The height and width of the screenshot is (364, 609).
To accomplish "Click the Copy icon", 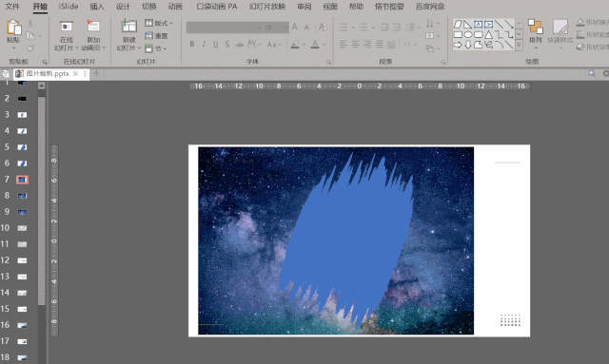I will coord(30,36).
